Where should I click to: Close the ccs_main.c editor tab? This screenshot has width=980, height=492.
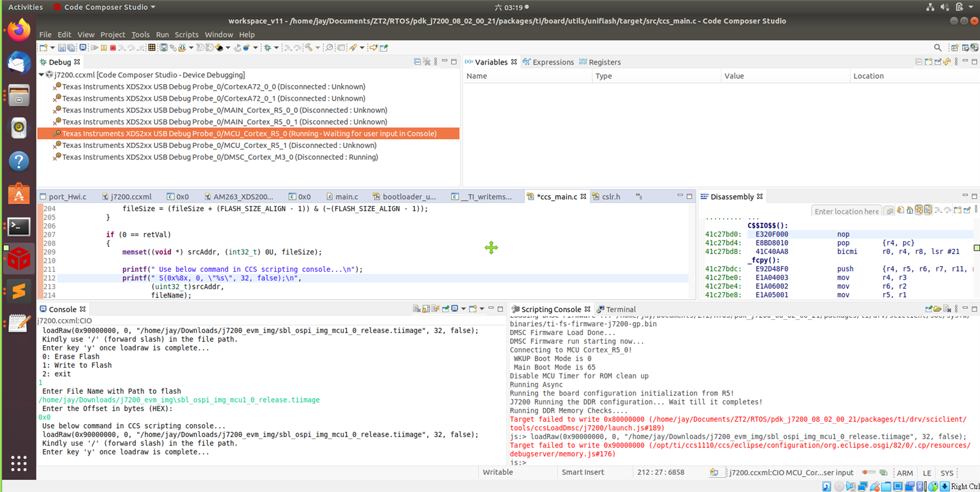(x=583, y=197)
